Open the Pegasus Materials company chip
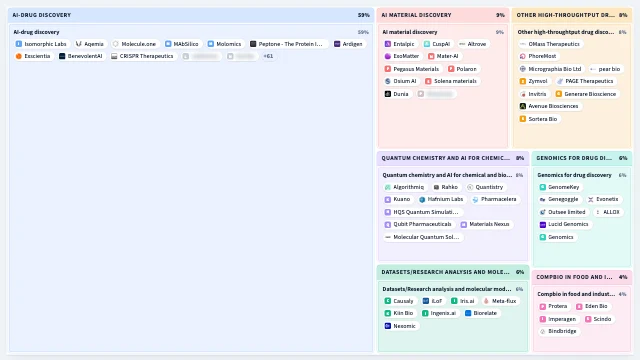 [x=412, y=69]
